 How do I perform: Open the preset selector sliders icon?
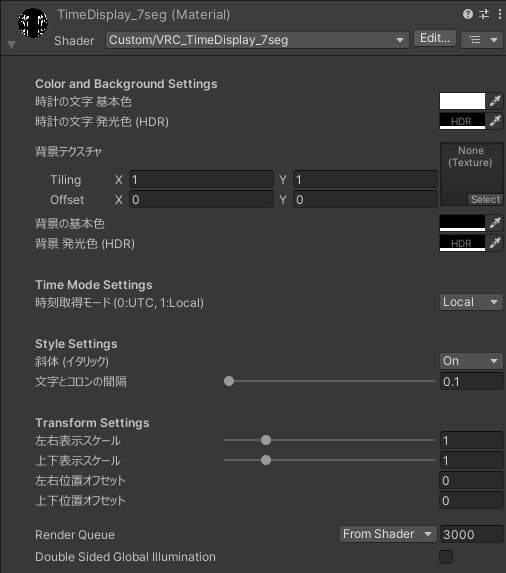pos(484,14)
